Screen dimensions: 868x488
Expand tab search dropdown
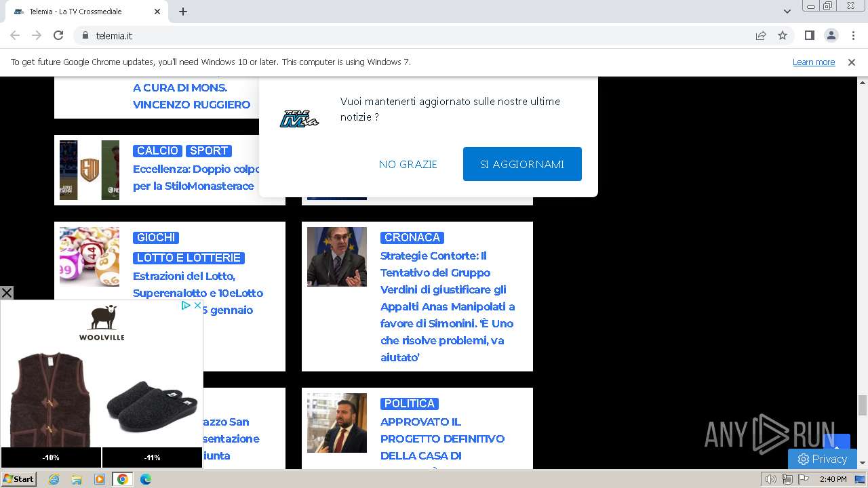tap(787, 12)
